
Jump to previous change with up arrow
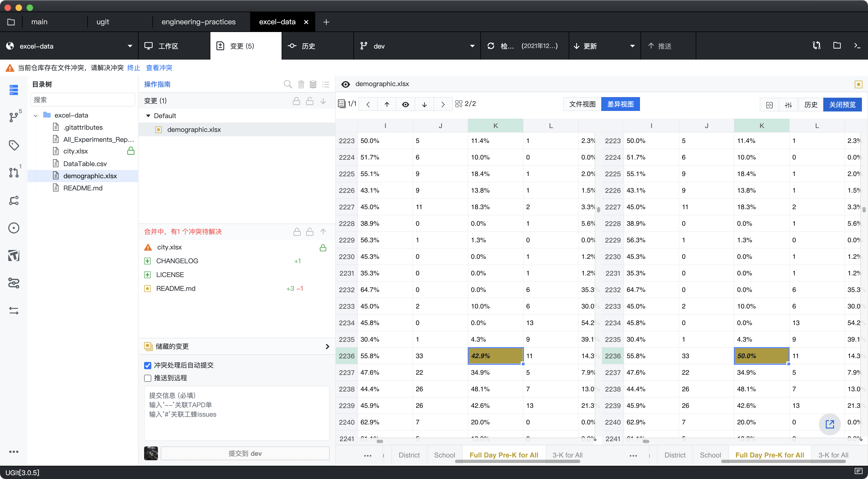coord(387,104)
